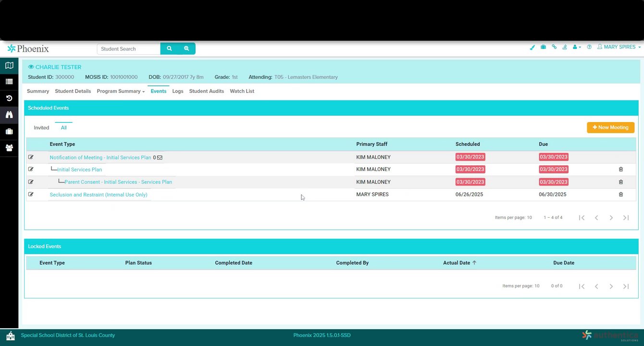Go to last page of Locked Events
The width and height of the screenshot is (644, 346).
point(626,286)
